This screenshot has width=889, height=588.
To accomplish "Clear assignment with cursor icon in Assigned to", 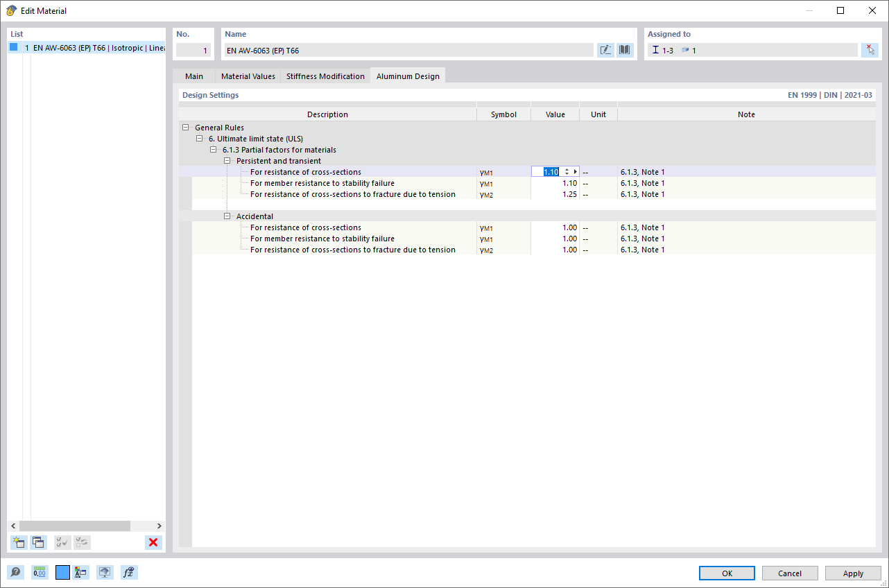I will pos(870,49).
